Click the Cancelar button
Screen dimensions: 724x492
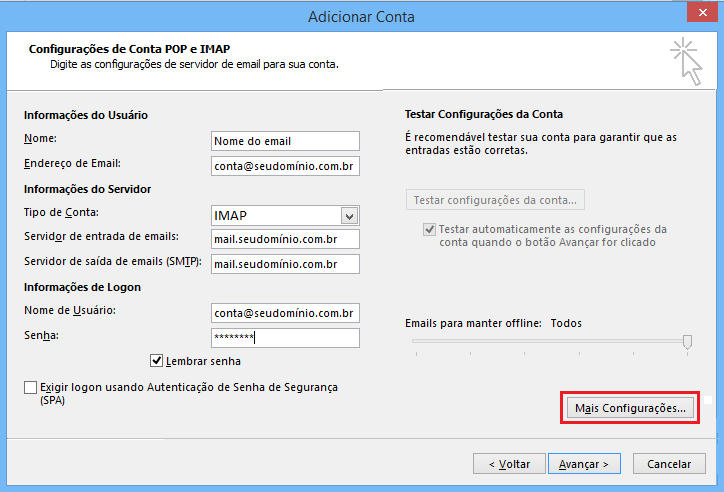click(669, 464)
